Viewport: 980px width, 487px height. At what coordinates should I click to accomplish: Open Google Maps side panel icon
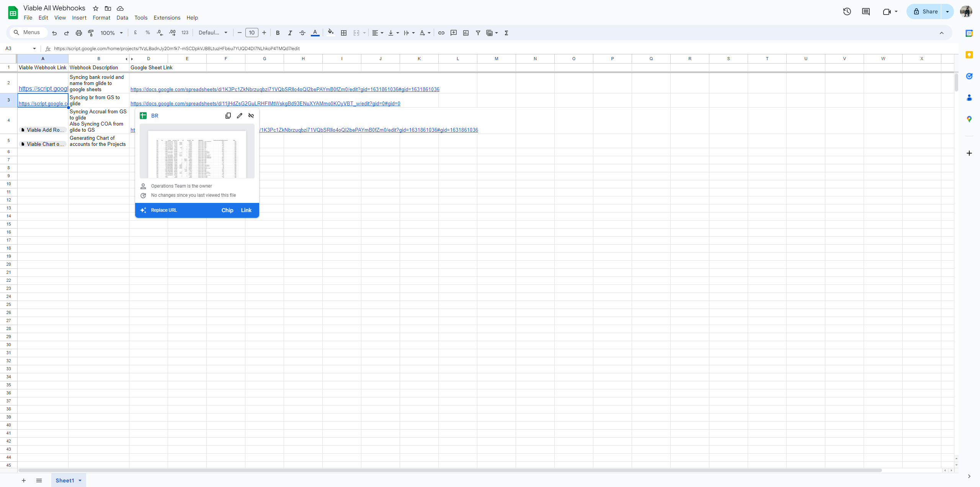click(x=969, y=119)
